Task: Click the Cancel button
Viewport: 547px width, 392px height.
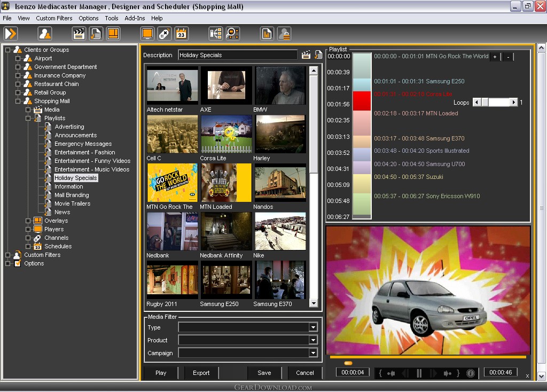Action: (x=305, y=373)
